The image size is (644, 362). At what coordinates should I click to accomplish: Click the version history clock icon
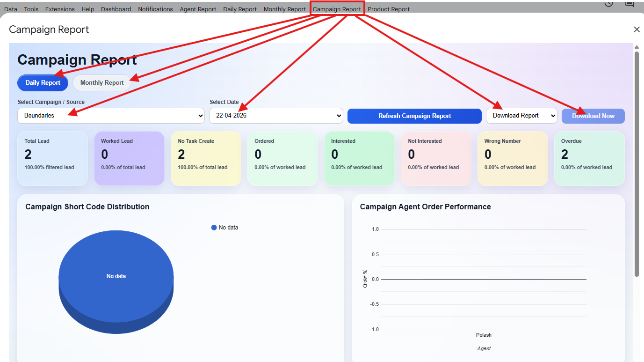(608, 3)
